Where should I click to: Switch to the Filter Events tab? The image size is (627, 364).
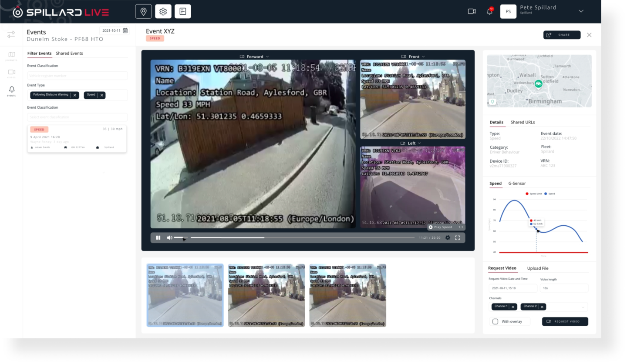coord(39,53)
